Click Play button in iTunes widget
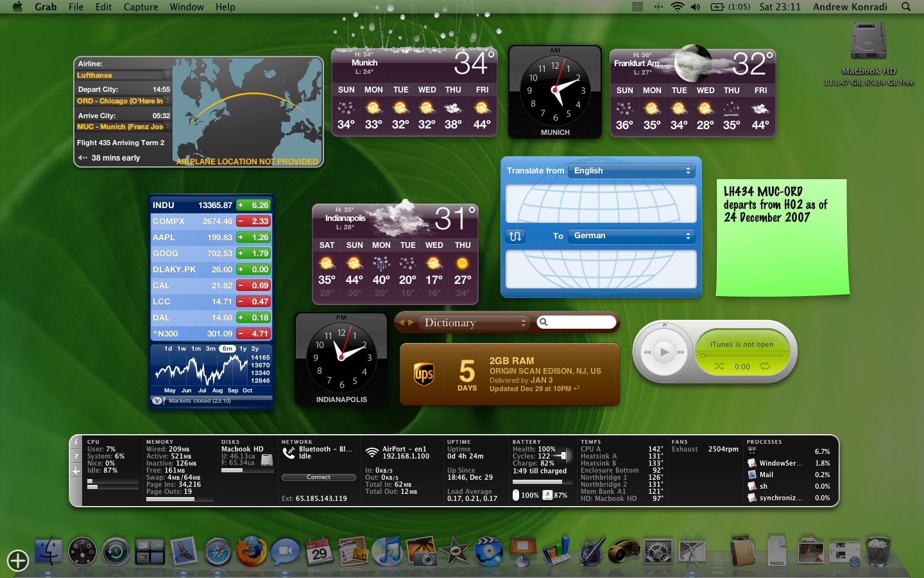924x578 pixels. (664, 352)
